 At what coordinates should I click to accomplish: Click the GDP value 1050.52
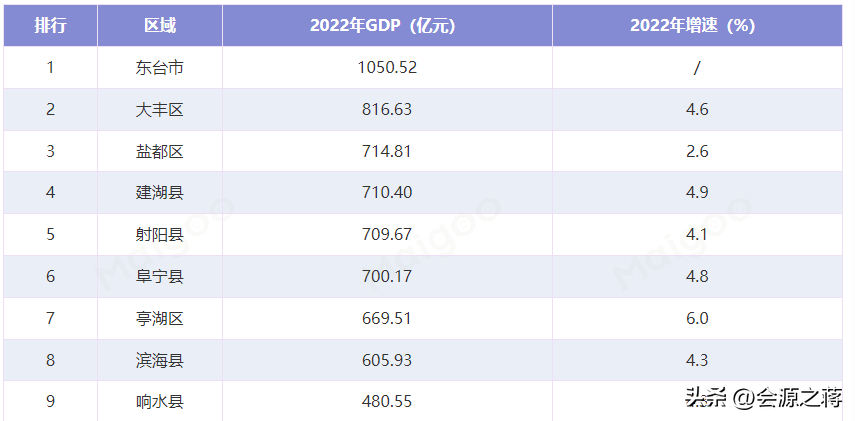[x=387, y=68]
